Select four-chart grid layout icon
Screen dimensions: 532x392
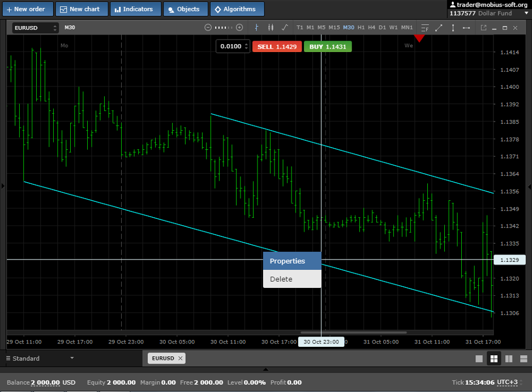tap(494, 359)
